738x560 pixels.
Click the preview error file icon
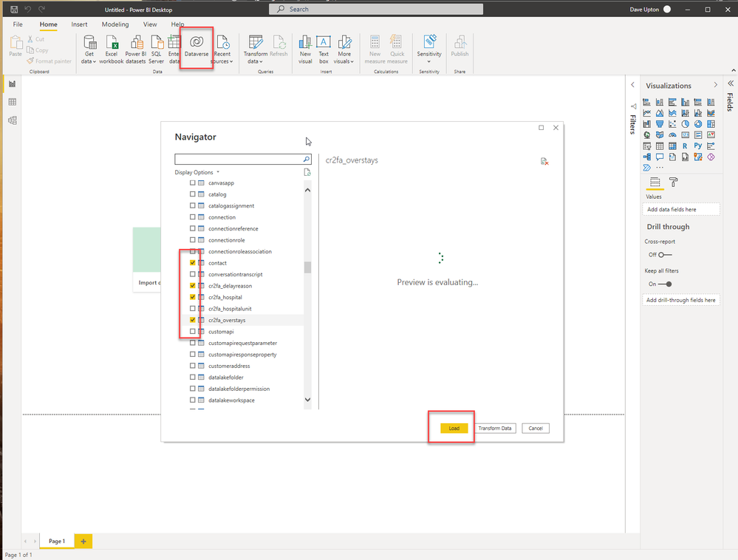[544, 161]
